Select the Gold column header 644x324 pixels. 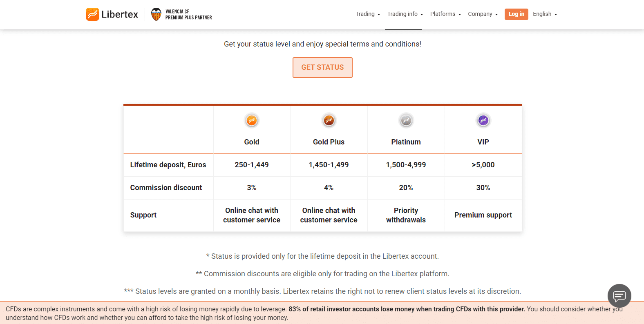point(252,142)
